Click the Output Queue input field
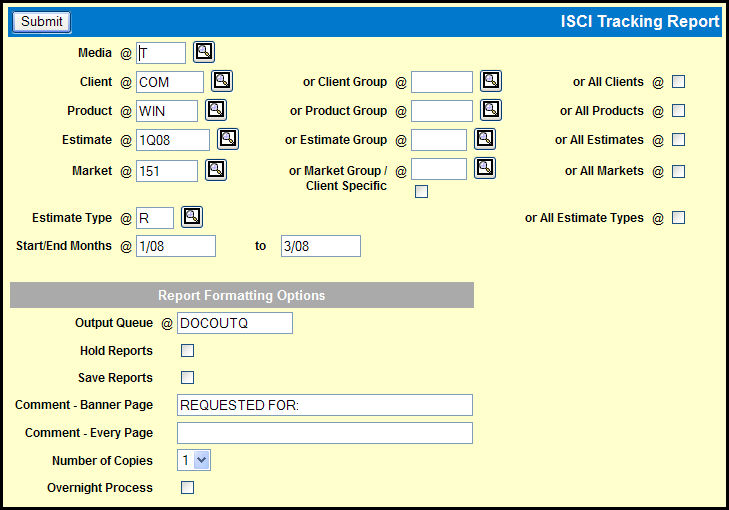Screen dimensions: 729x510 [x=235, y=323]
